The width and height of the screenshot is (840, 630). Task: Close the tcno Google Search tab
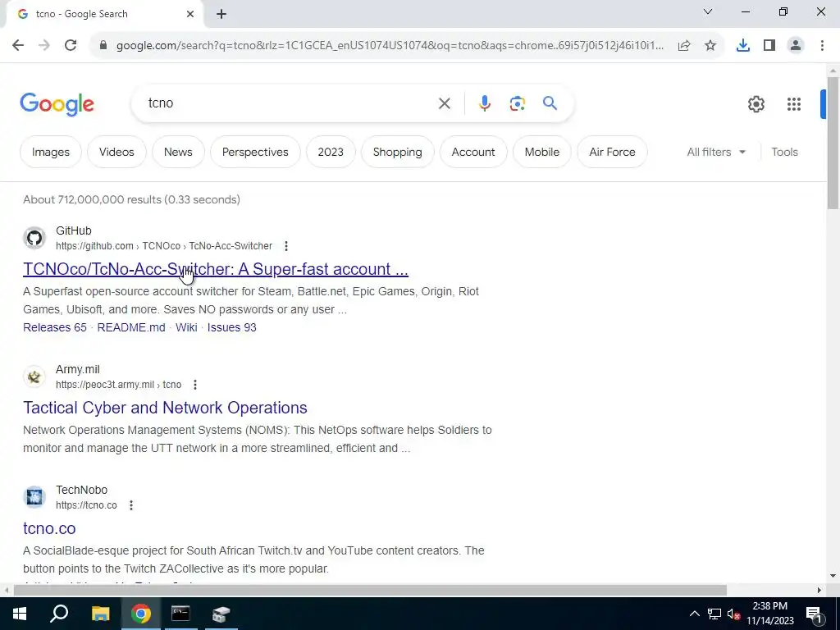(x=190, y=14)
